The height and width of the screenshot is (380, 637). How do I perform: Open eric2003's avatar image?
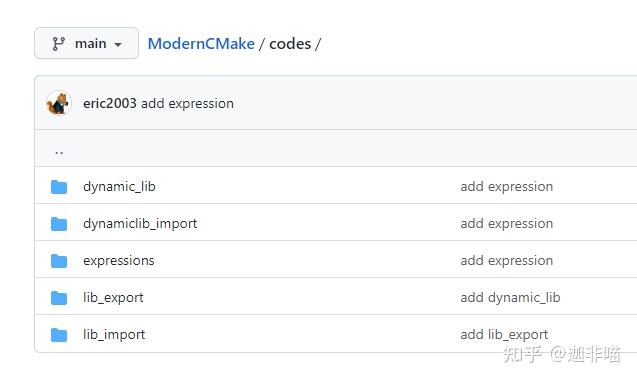pos(58,103)
